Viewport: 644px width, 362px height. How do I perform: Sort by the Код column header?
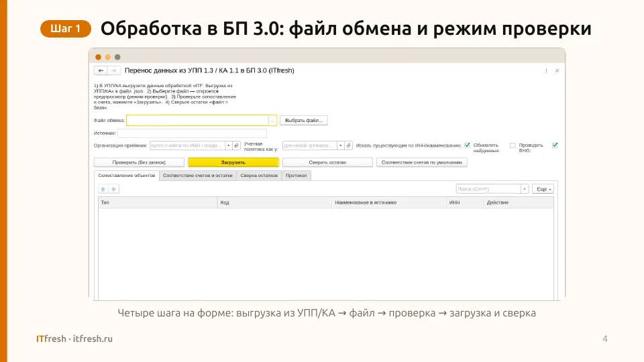tap(274, 202)
